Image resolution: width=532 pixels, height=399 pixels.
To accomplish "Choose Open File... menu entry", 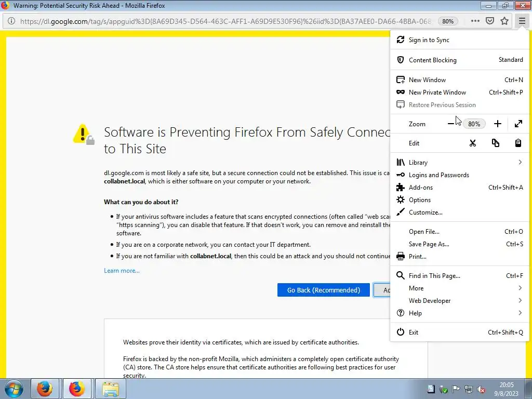I will pos(460,232).
